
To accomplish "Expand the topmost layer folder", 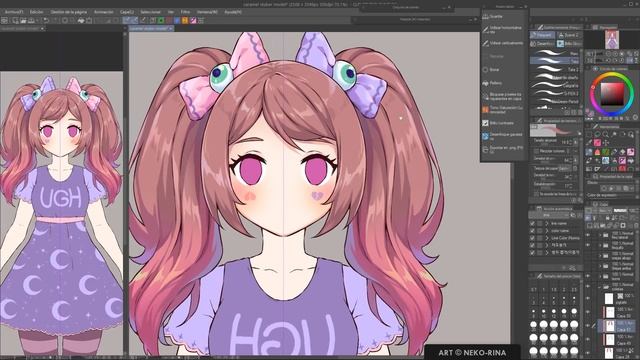I will pos(601,235).
